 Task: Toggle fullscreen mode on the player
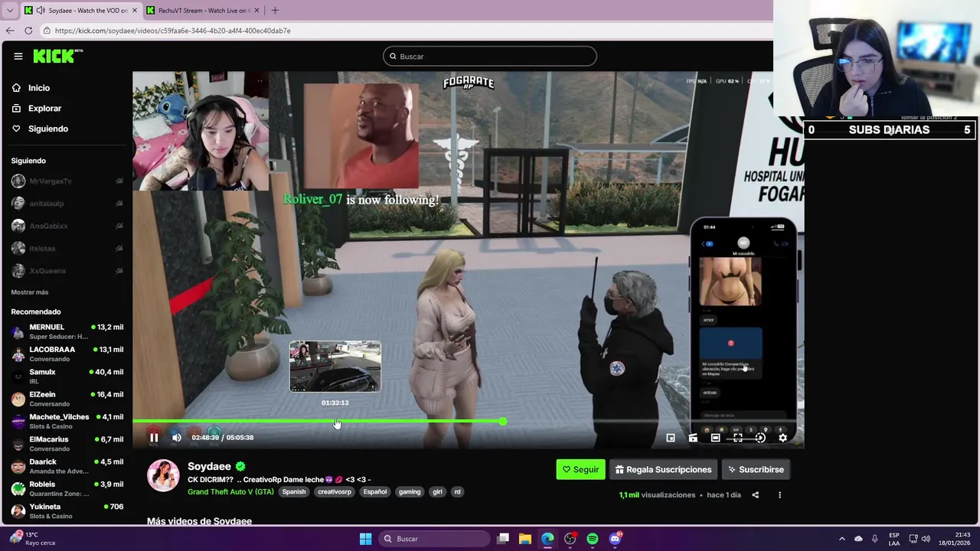click(737, 438)
